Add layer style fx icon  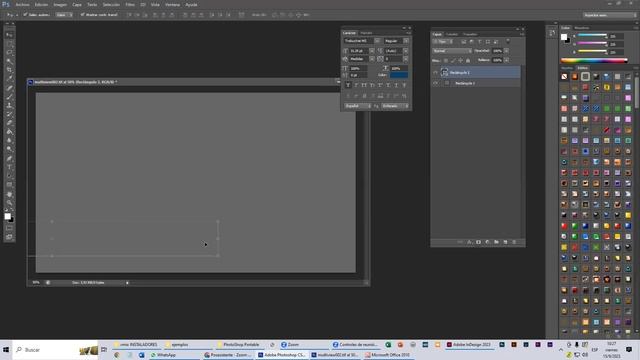(x=469, y=242)
